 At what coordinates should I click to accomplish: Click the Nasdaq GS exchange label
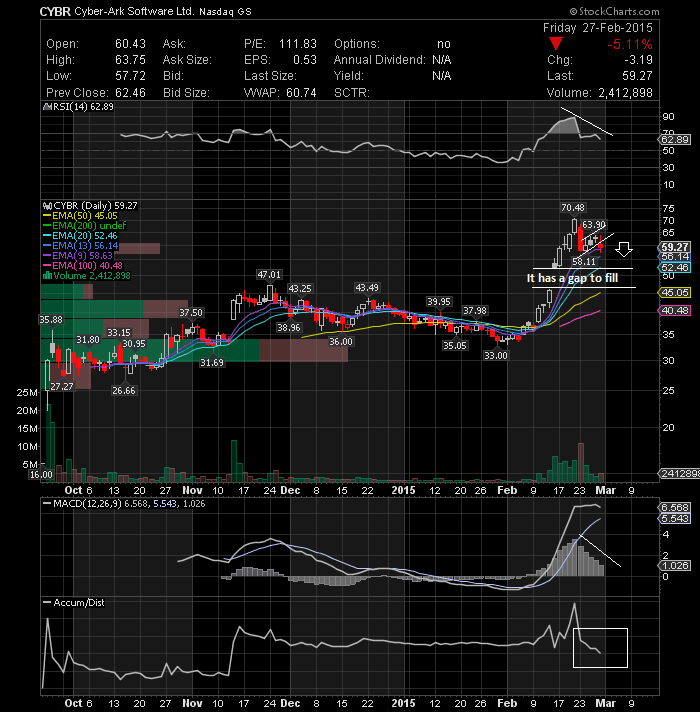point(225,12)
